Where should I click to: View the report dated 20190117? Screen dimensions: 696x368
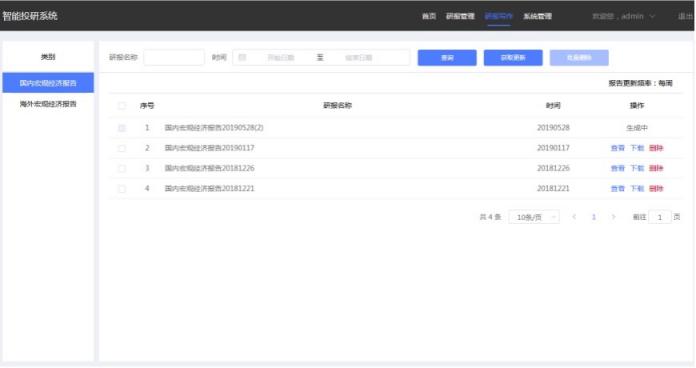click(617, 148)
